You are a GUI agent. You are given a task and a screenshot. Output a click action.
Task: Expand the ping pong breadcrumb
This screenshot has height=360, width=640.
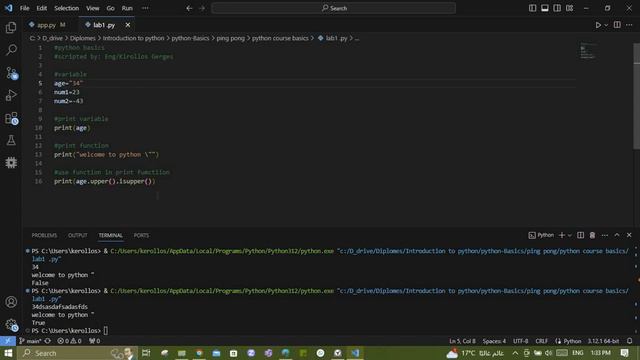230,38
